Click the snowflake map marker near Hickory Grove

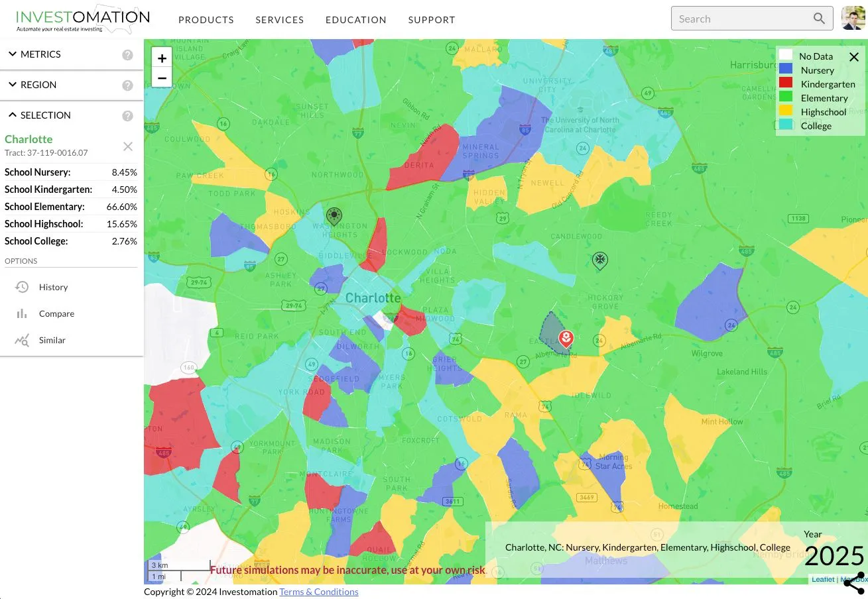pos(600,260)
